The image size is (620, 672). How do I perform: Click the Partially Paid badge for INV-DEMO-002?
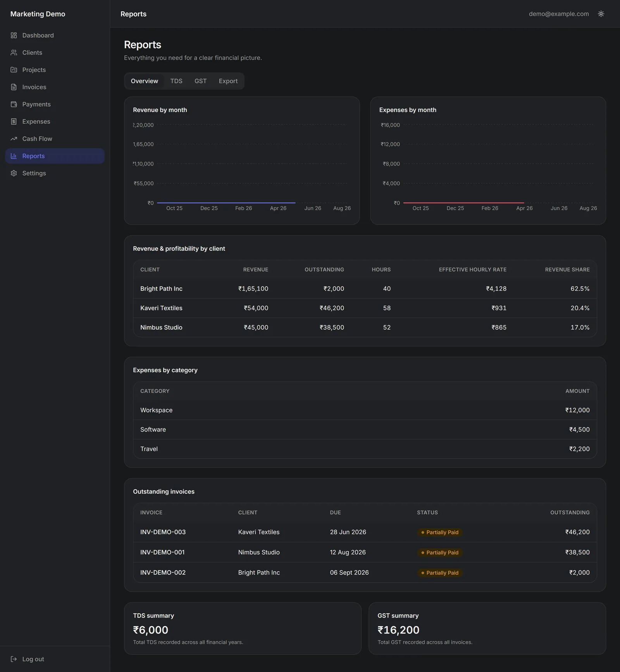(x=439, y=573)
